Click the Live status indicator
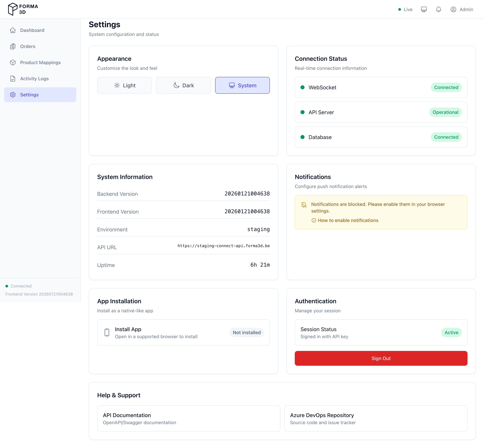The image size is (484, 448). pos(405,9)
